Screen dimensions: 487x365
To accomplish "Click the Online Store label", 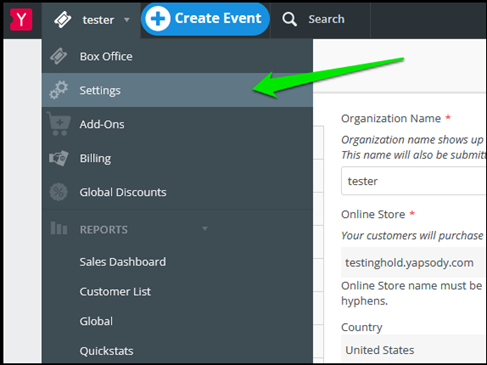I will point(373,214).
